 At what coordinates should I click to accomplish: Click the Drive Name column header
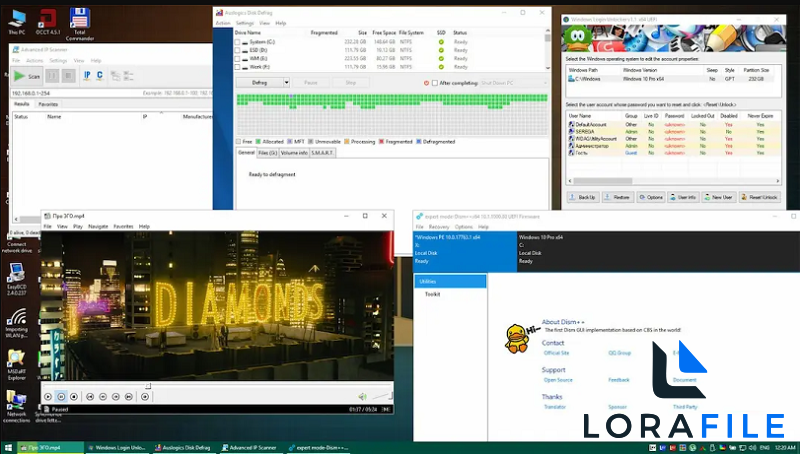tap(247, 33)
